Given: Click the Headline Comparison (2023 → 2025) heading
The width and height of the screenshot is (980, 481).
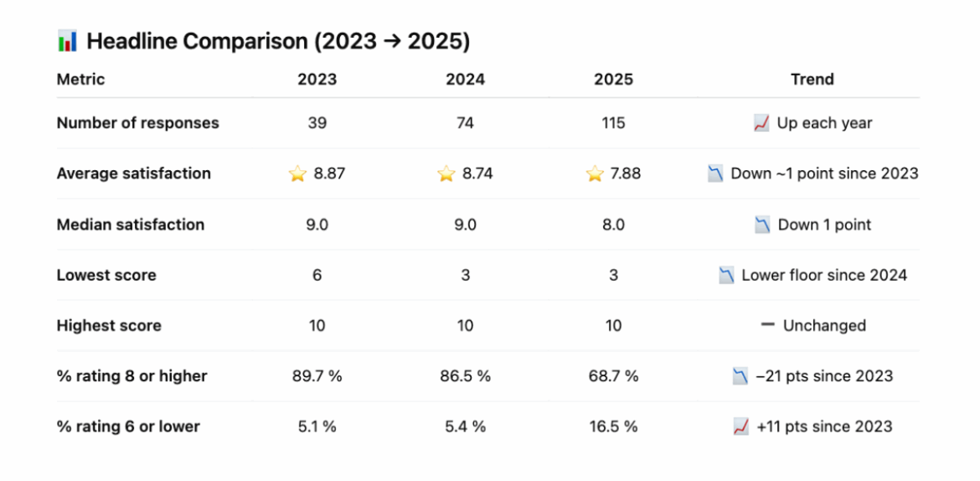Looking at the screenshot, I should pyautogui.click(x=277, y=40).
